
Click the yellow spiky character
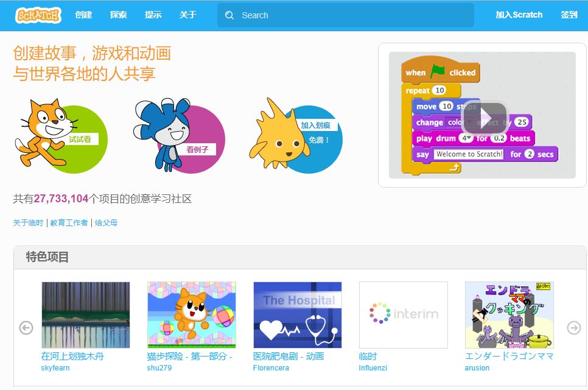pos(279,135)
